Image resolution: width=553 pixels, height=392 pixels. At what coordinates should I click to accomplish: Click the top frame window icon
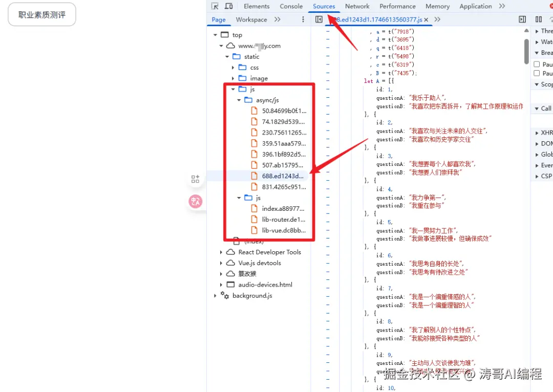pyautogui.click(x=225, y=35)
